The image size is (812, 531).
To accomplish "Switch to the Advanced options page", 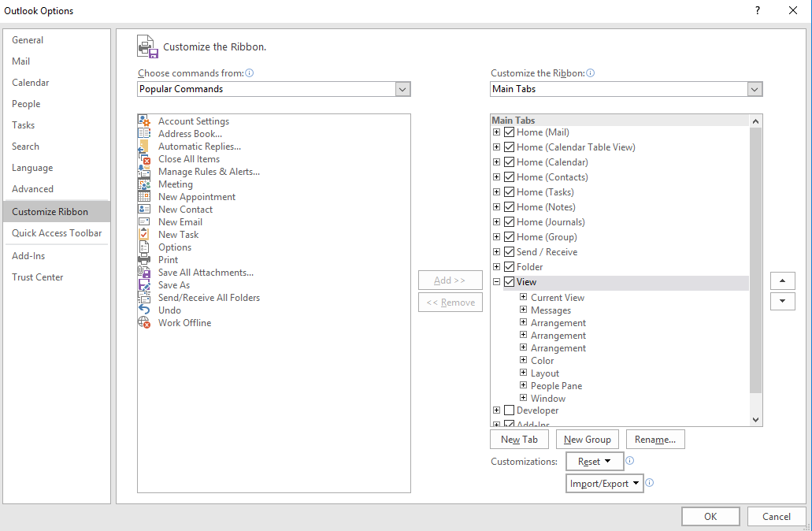I will 57,189.
